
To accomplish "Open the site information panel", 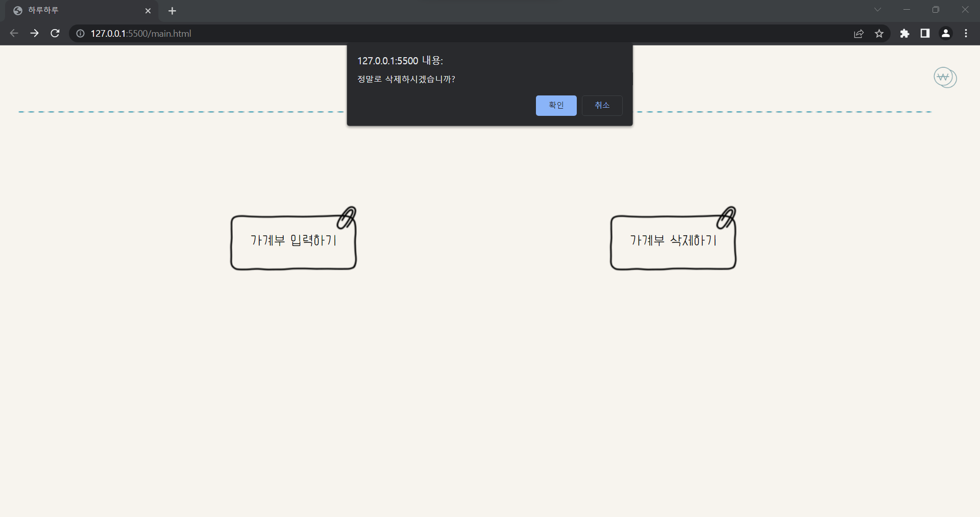I will click(x=80, y=34).
